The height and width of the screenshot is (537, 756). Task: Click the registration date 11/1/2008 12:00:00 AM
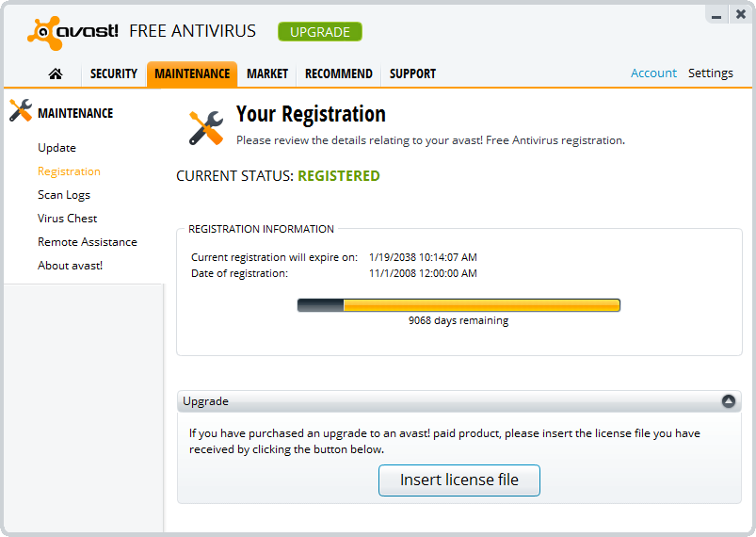tap(423, 273)
